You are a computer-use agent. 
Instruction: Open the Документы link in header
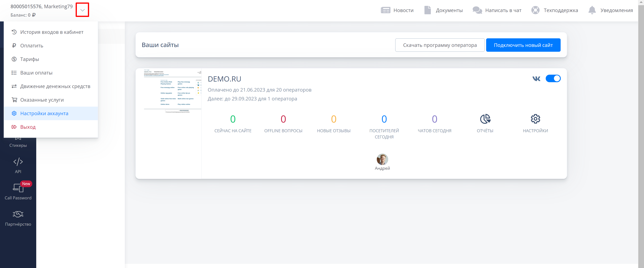tap(449, 10)
